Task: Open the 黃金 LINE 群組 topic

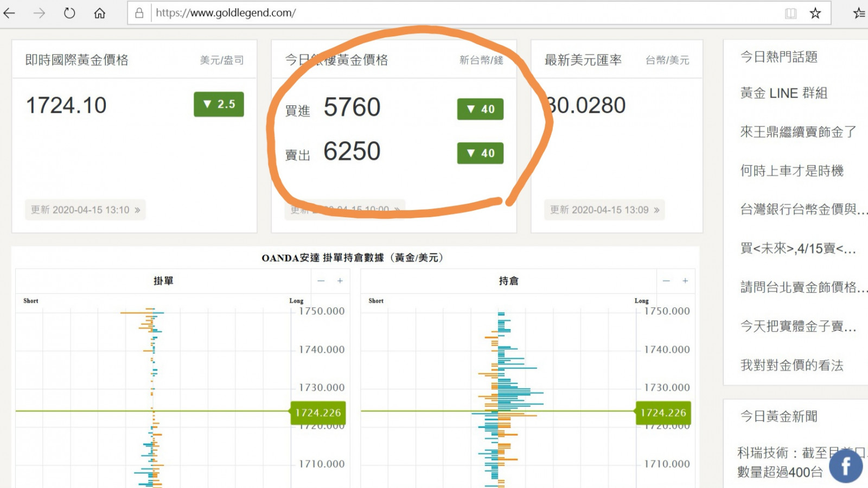Action: (x=784, y=93)
